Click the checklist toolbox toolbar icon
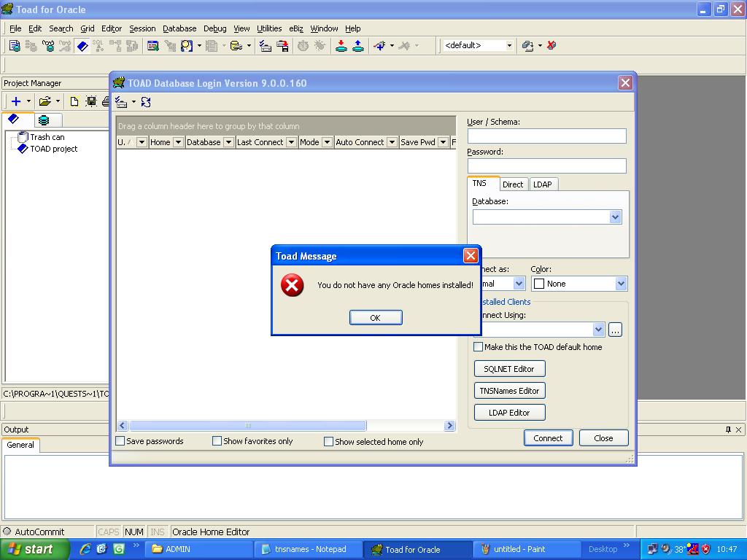Image resolution: width=747 pixels, height=560 pixels. tap(266, 46)
